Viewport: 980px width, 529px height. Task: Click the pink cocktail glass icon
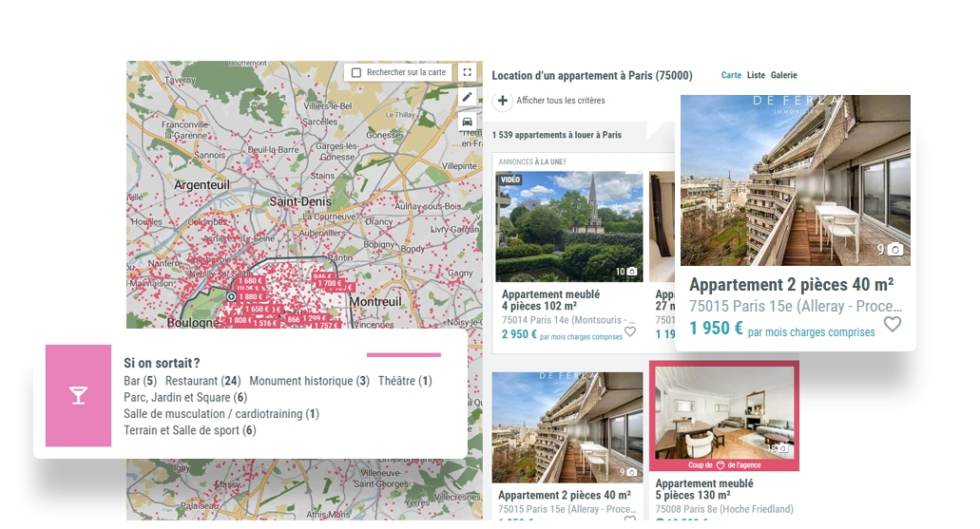(78, 395)
